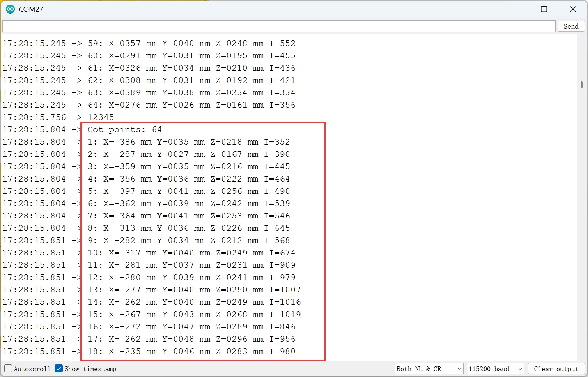Screen dimensions: 588x377
Task: Click the point 18 line with X=-235
Action: point(191,352)
